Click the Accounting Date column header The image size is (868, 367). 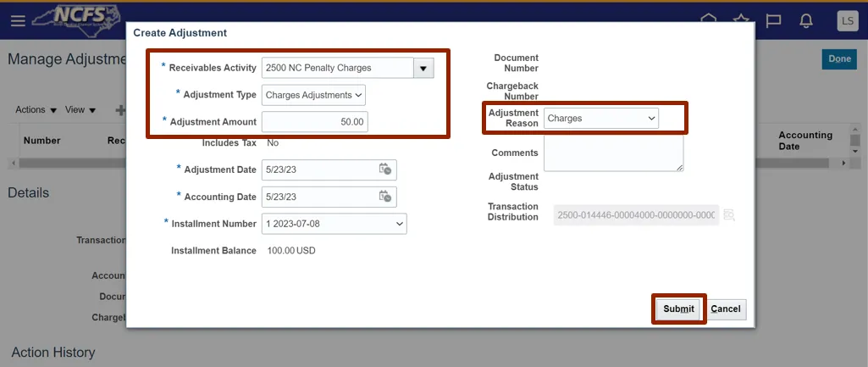coord(805,141)
